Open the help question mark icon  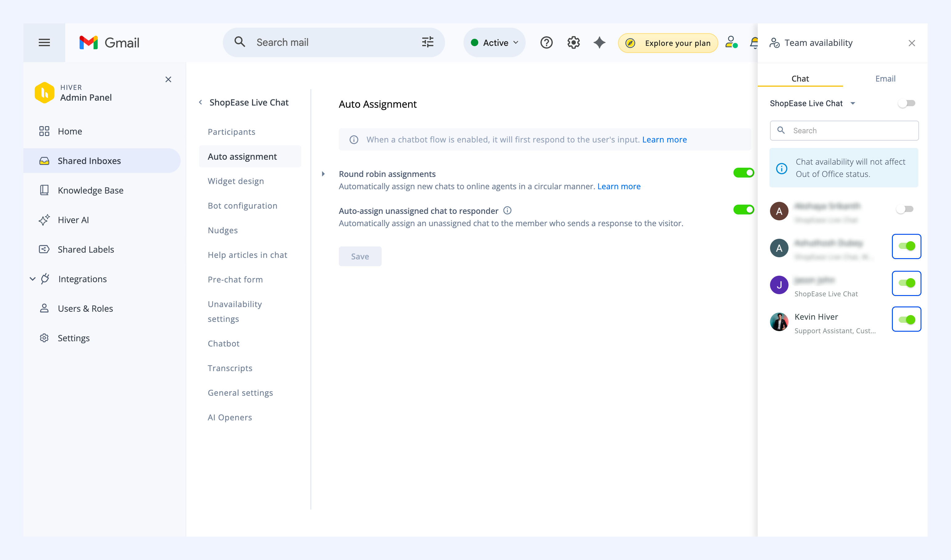click(546, 43)
